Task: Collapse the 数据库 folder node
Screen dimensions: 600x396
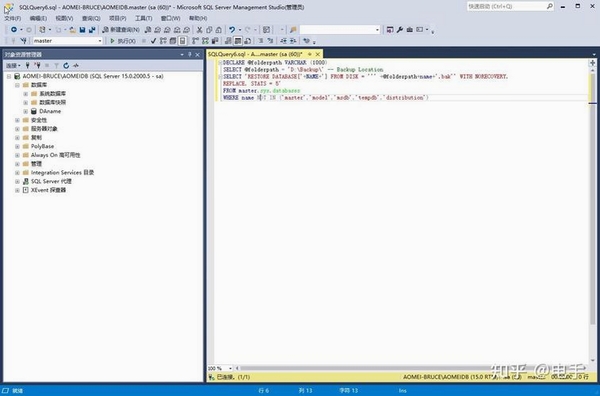Action: [x=17, y=85]
